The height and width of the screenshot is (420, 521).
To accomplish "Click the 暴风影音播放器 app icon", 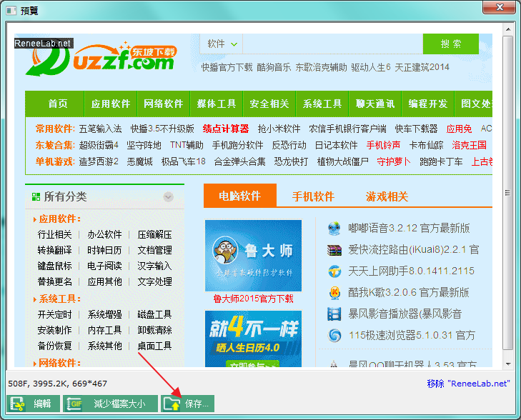I will pos(334,314).
